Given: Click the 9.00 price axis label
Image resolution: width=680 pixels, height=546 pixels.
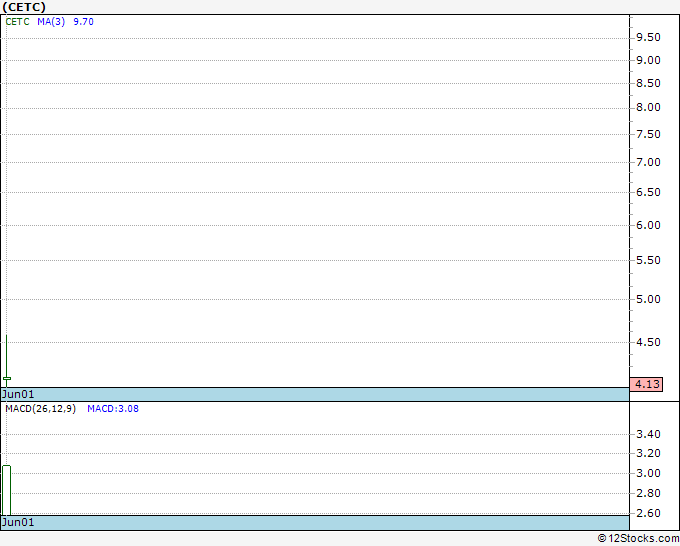Looking at the screenshot, I should pos(648,60).
